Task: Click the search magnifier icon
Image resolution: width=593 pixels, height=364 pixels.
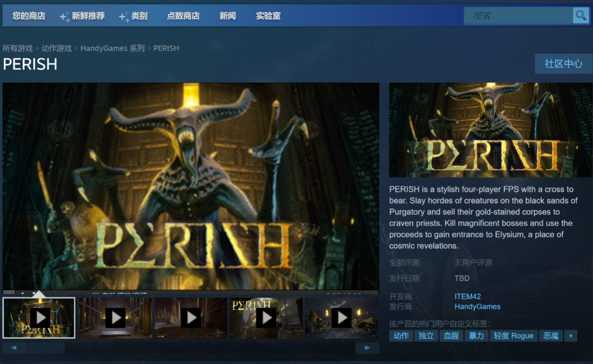Action: pyautogui.click(x=580, y=15)
